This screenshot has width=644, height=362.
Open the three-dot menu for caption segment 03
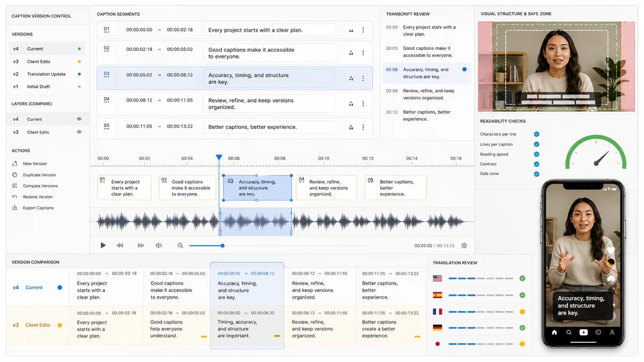[363, 78]
